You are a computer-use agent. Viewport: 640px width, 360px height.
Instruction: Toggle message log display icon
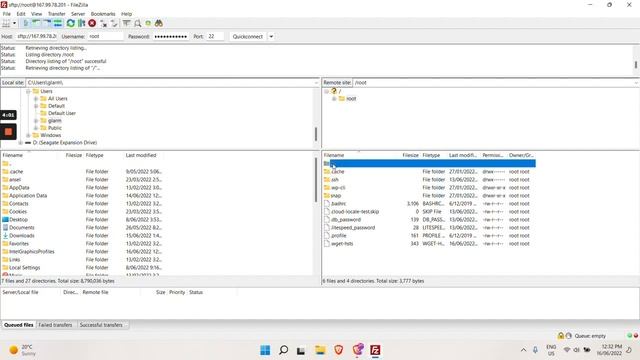click(x=26, y=23)
